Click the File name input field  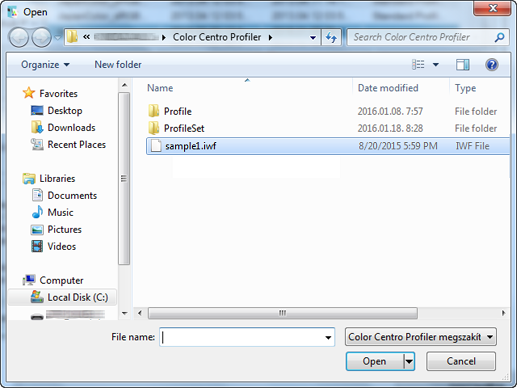pos(247,337)
